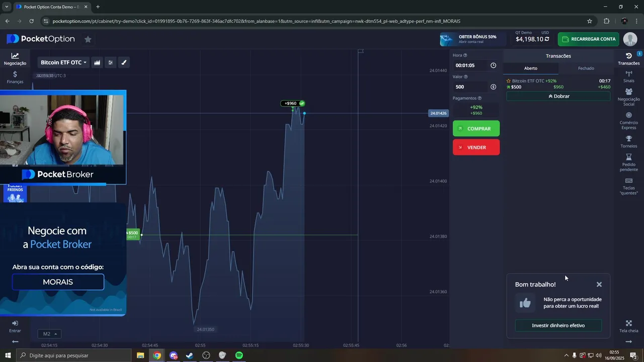Open amount calculator dollar icon next to Valor
644x362 pixels.
493,87
